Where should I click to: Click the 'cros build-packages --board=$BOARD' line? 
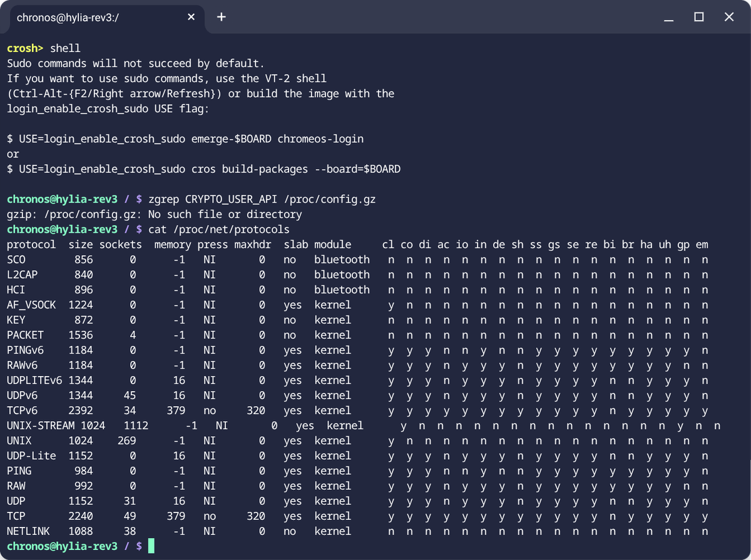(203, 169)
